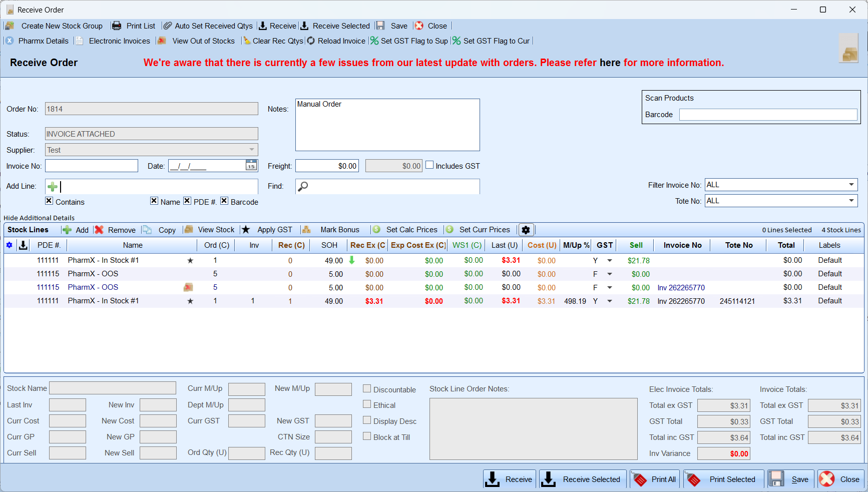The image size is (868, 492).
Task: Uncheck the Contains checkbox
Action: point(49,201)
